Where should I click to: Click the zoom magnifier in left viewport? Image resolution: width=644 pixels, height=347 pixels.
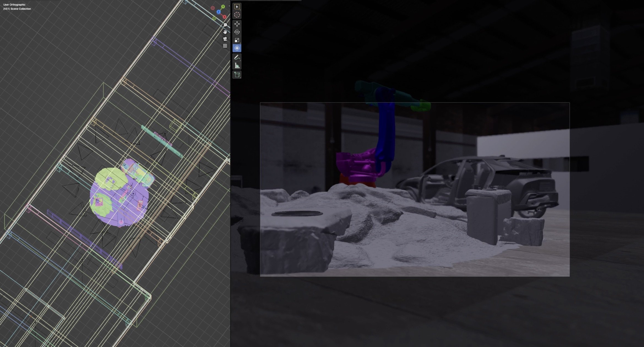225,25
